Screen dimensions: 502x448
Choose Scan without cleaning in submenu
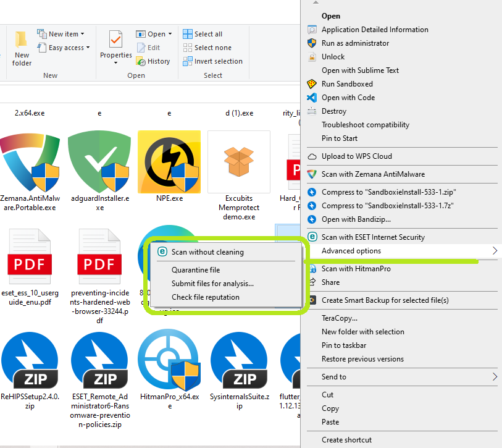click(x=226, y=252)
